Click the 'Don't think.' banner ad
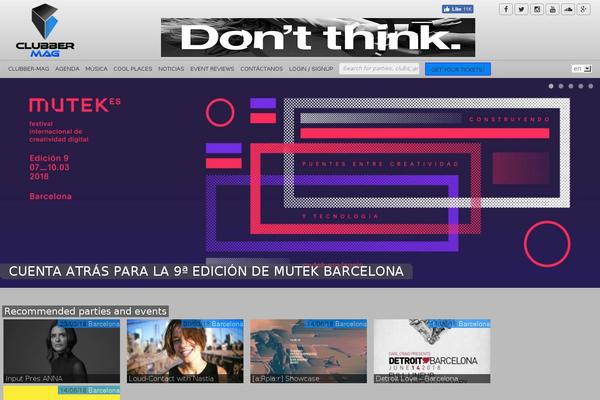 [x=318, y=38]
